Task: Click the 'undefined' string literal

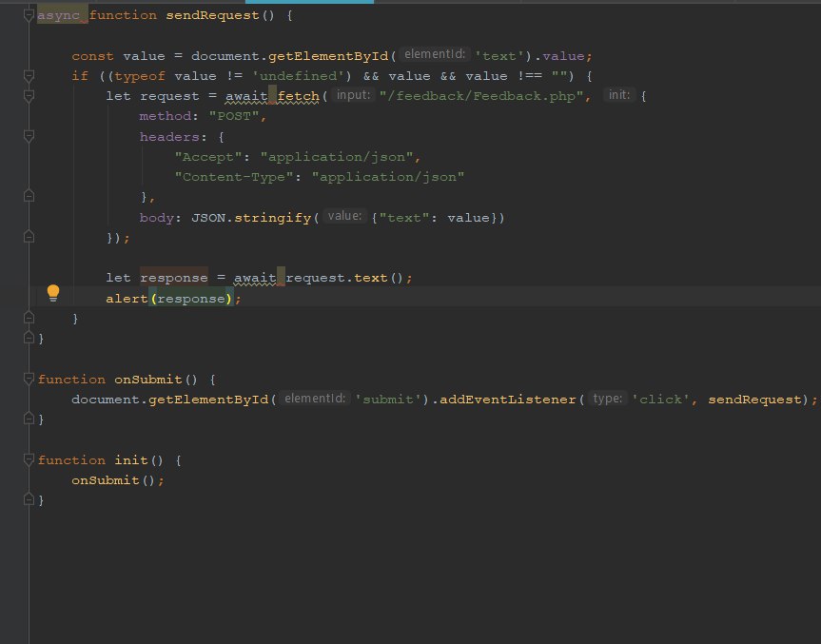Action: click(x=298, y=76)
